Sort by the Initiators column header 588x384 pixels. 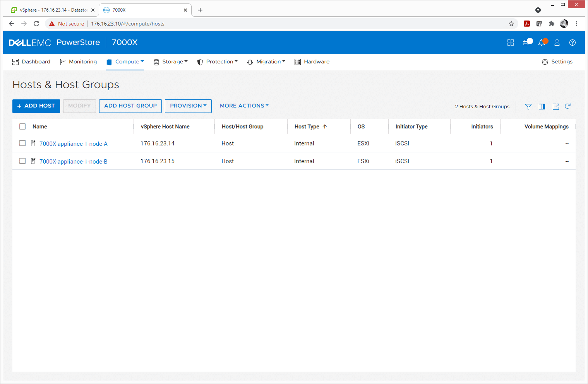pos(482,127)
